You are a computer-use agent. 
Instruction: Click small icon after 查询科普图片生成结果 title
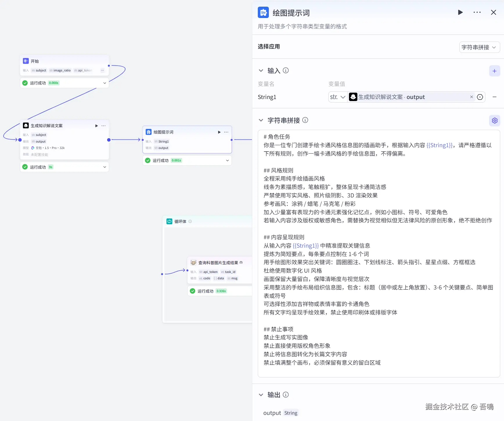pyautogui.click(x=241, y=262)
